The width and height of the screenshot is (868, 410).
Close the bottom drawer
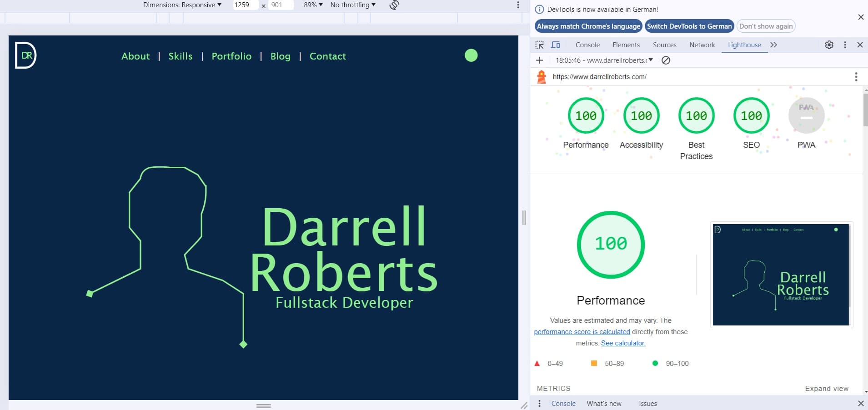tap(861, 404)
